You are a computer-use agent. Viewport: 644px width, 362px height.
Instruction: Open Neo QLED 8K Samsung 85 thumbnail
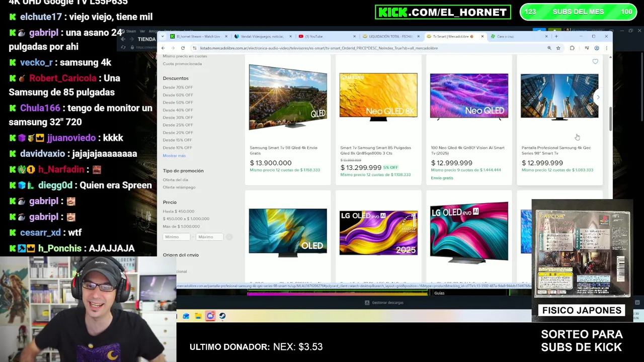378,97
